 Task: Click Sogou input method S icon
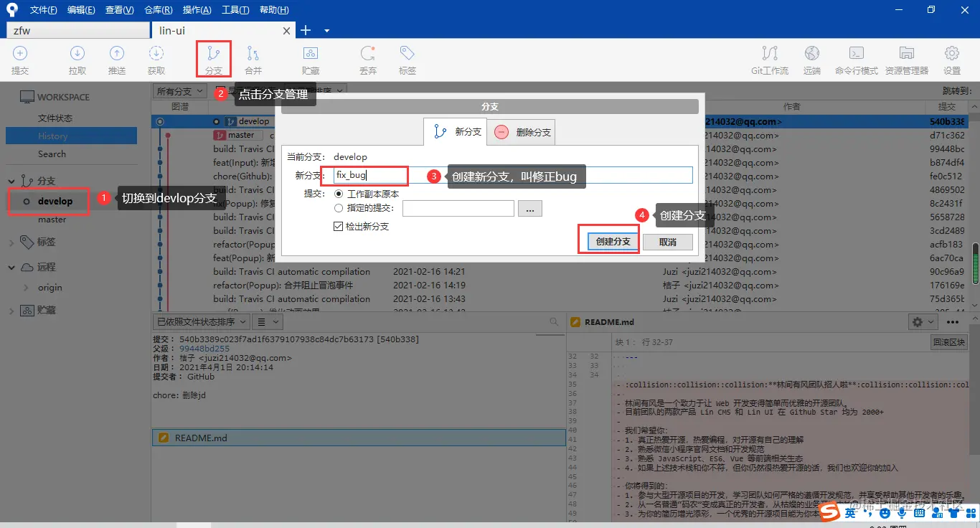(x=830, y=512)
